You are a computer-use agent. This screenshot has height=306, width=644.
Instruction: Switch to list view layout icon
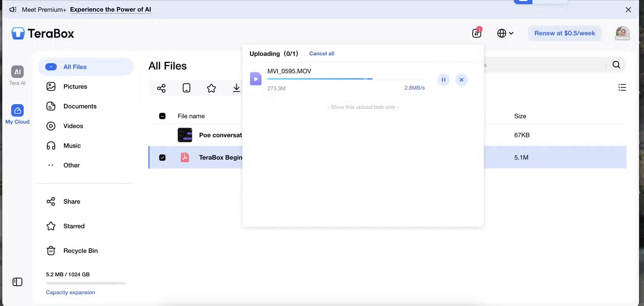(622, 87)
